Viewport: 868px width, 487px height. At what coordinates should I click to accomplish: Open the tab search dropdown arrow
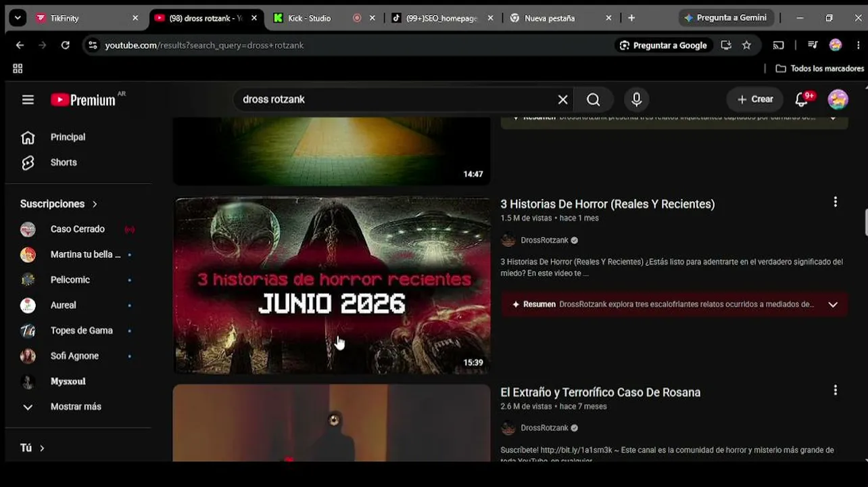coord(18,18)
